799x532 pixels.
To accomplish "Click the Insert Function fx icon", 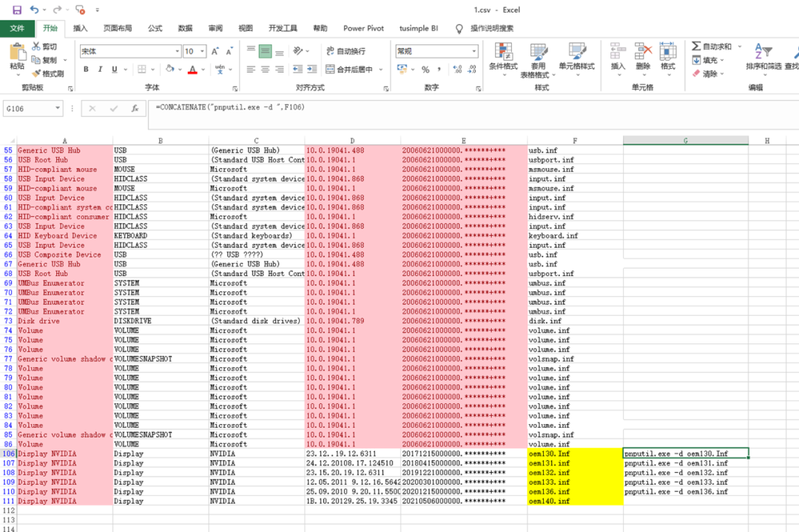I will (x=135, y=108).
